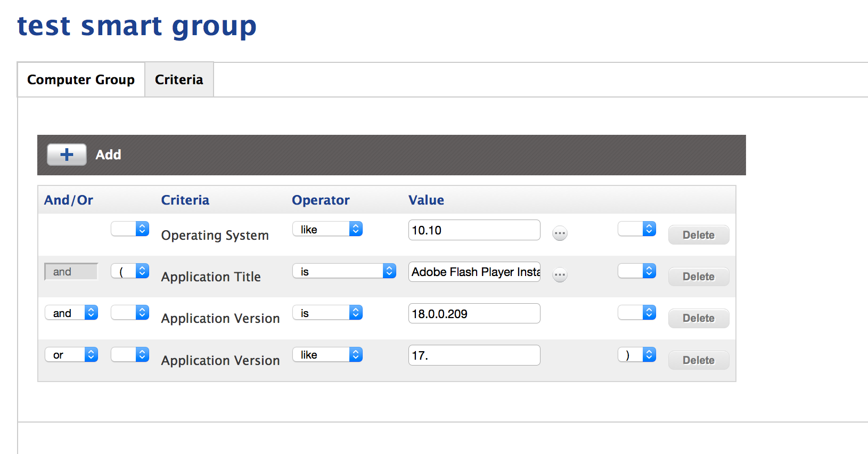
Task: Open the 'or' dropdown in the last row
Action: [x=71, y=354]
